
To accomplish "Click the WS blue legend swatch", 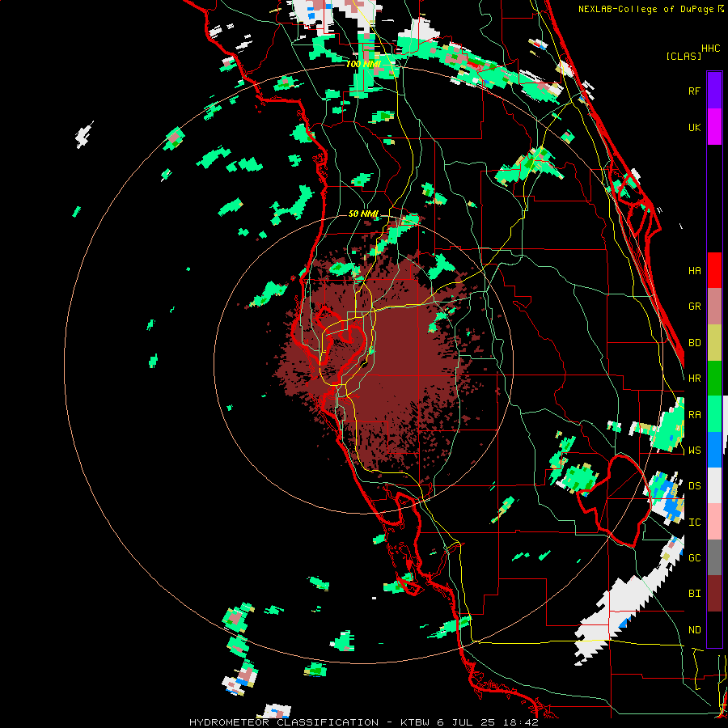I will pos(714,450).
